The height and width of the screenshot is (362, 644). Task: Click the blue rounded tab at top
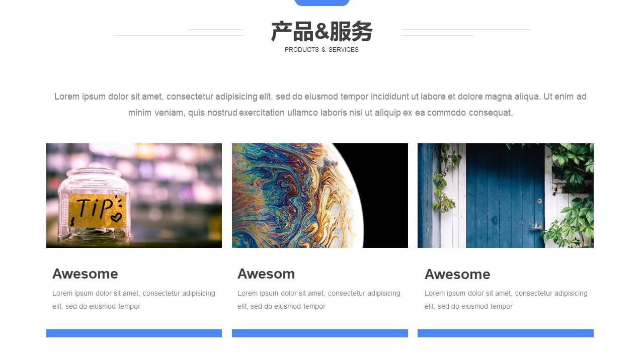pyautogui.click(x=322, y=3)
